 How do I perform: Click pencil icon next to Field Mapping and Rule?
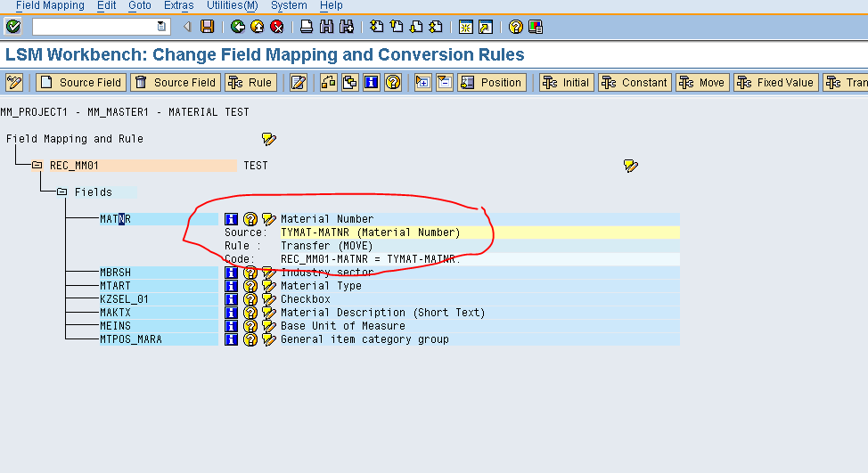coord(268,139)
